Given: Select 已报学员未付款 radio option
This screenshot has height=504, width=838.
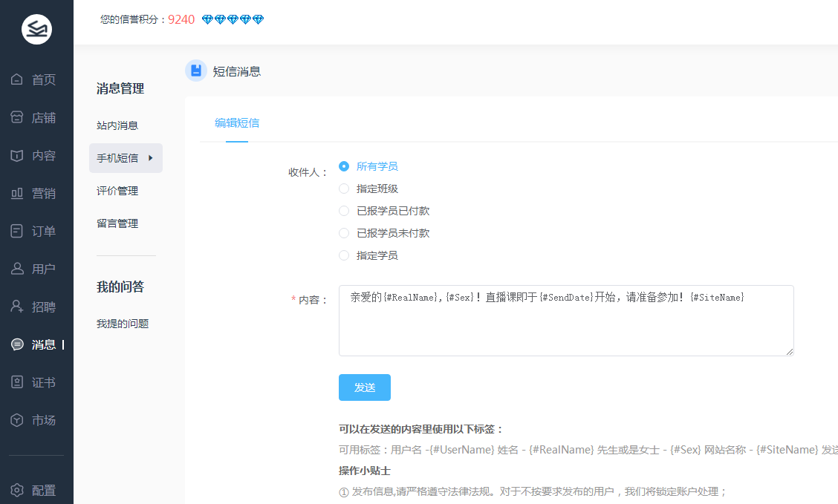Looking at the screenshot, I should click(344, 233).
